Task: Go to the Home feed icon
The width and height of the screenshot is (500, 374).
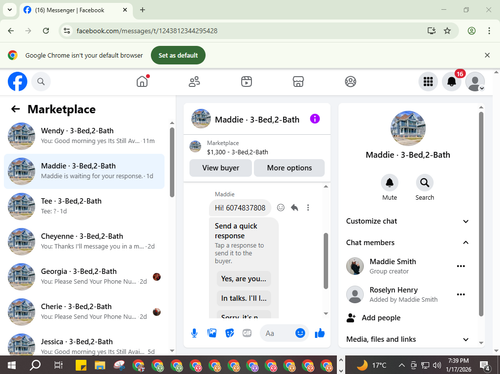Action: click(x=142, y=81)
